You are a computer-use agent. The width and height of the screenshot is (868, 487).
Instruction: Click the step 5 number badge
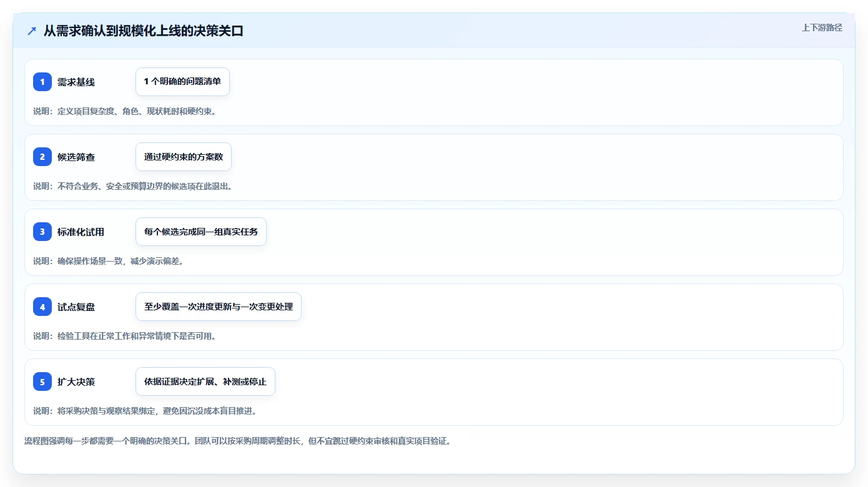point(42,381)
